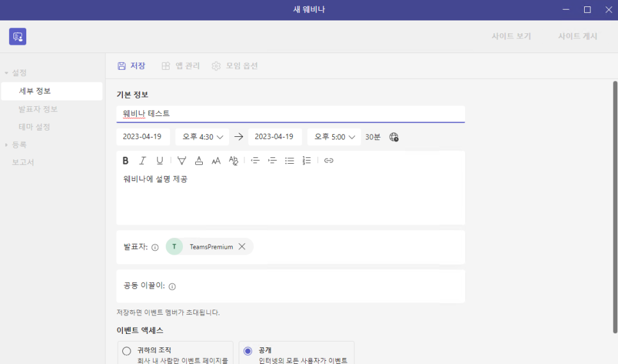Screen dimensions: 618x364
Task: Select 세부 정보 in sidebar
Action: point(52,91)
